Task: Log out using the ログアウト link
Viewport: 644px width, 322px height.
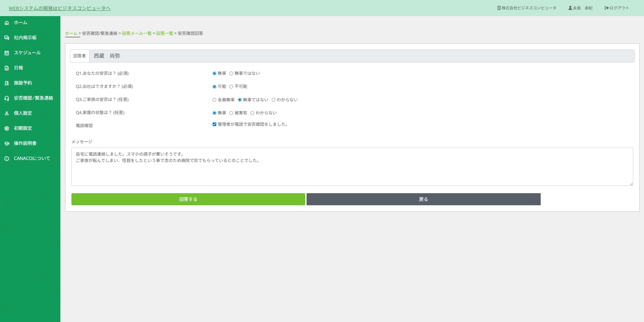Action: (x=617, y=8)
